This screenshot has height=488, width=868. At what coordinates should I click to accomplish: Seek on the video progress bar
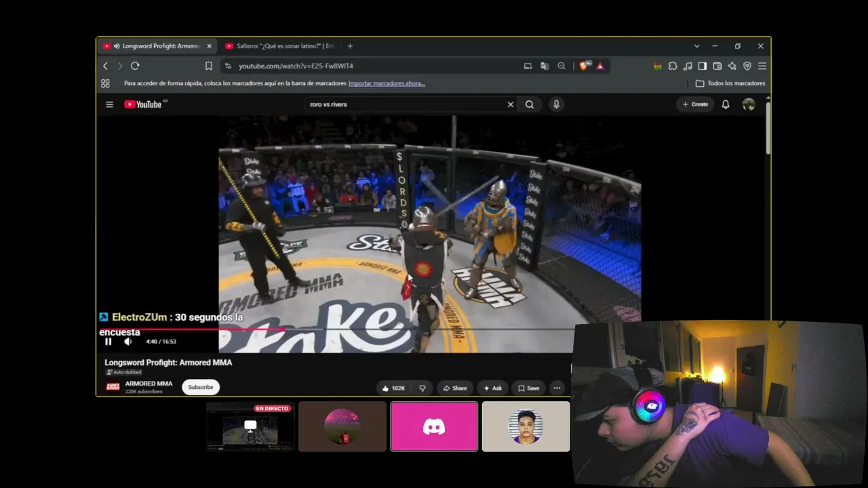click(336, 329)
